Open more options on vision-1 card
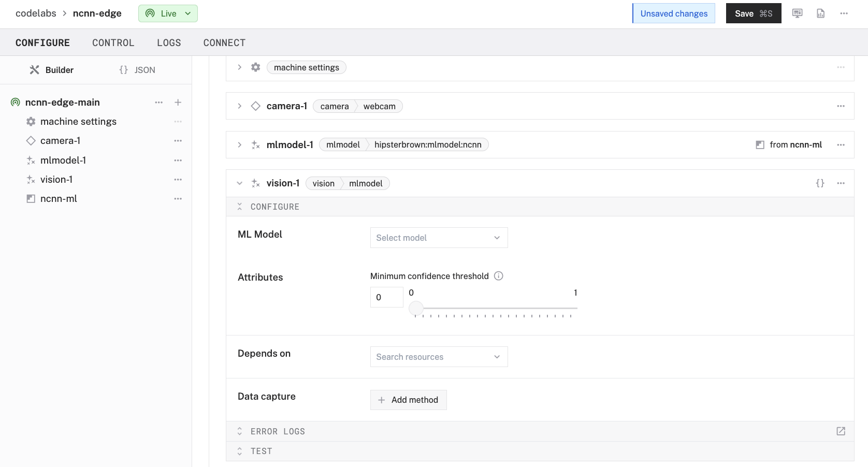 tap(841, 183)
